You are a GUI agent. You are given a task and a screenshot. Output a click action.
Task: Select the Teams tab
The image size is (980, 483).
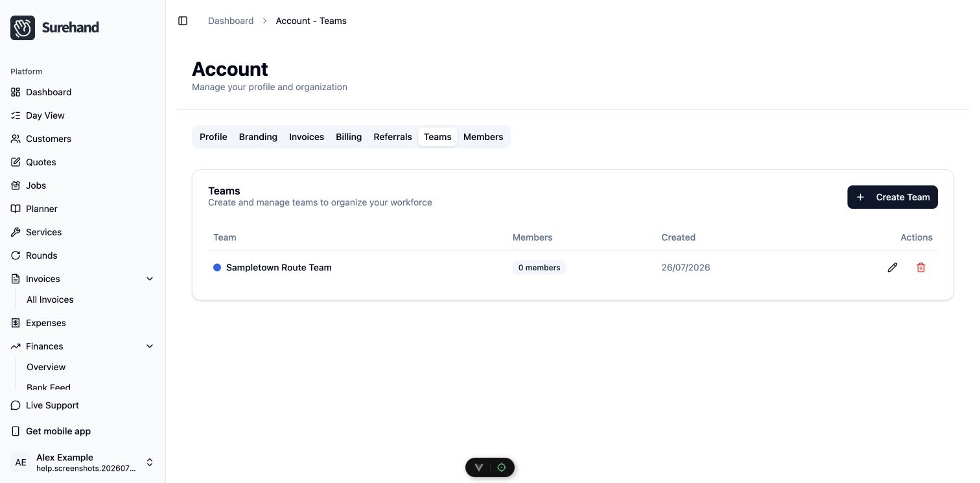[x=437, y=137]
